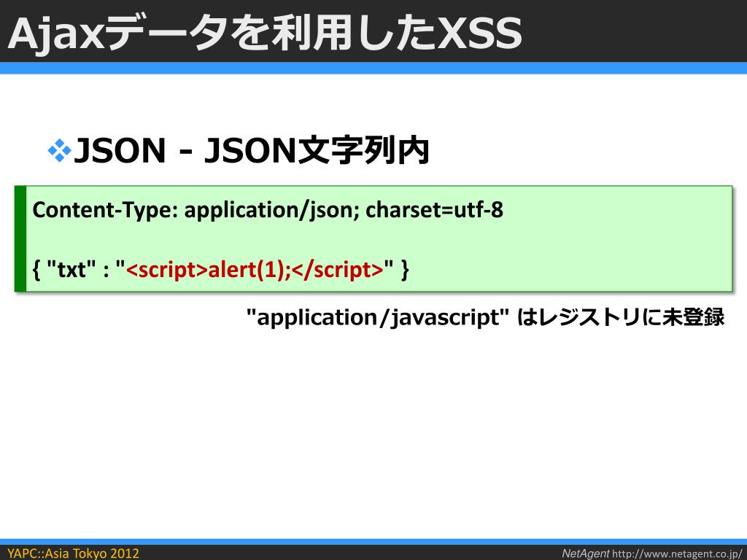Click the red '<script>alert(1);</script>' code text
The image size is (747, 560).
click(x=255, y=270)
